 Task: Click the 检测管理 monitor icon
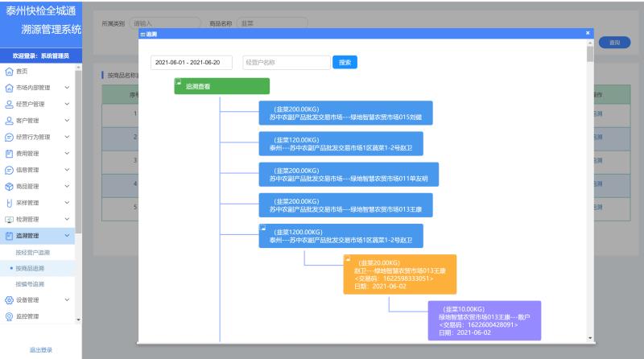pos(9,219)
